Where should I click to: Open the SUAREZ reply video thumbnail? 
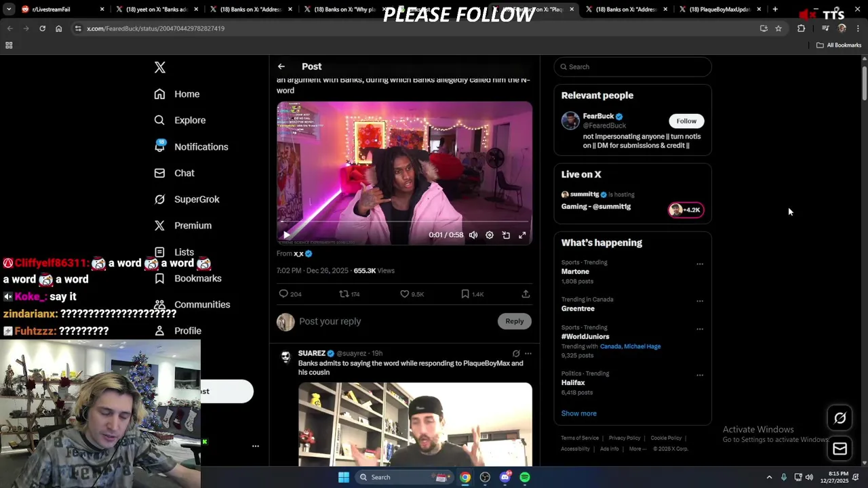(x=415, y=424)
